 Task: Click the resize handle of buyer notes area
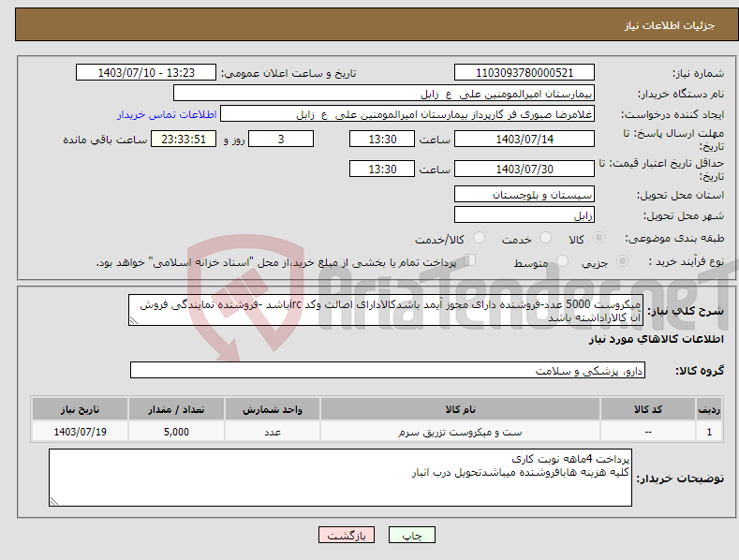pos(54,501)
